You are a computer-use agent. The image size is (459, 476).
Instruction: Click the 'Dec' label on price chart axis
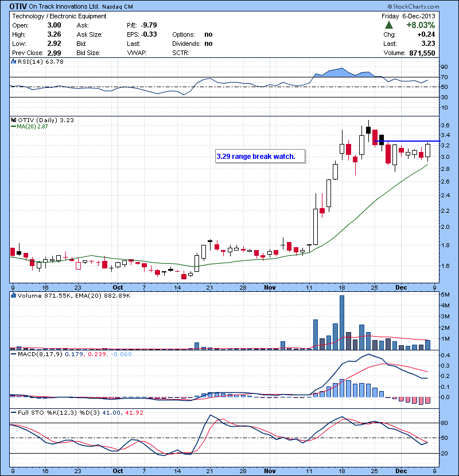(x=401, y=287)
